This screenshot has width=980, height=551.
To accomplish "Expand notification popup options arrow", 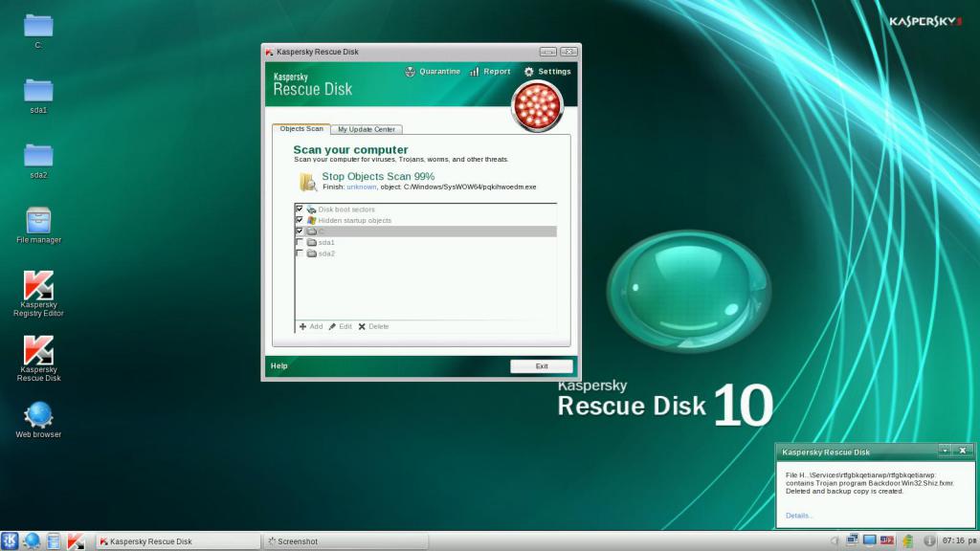I will pyautogui.click(x=945, y=451).
